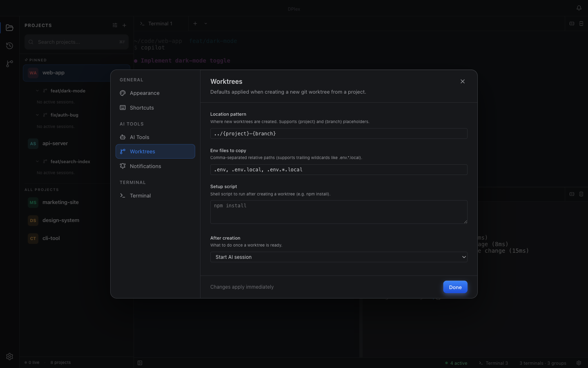Focus the Search projects field

click(76, 42)
